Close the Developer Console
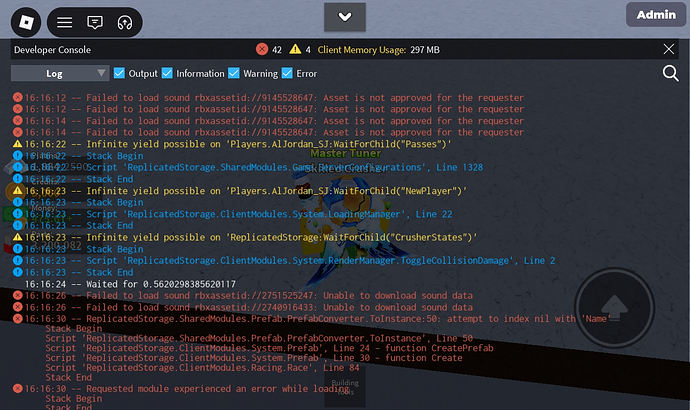690x410 pixels. 668,49
